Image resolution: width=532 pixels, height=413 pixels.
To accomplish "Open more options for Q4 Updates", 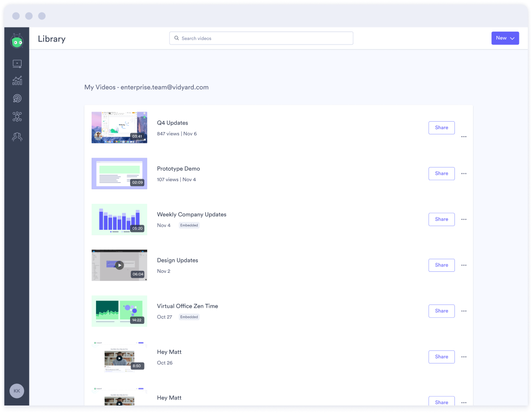I will 463,137.
